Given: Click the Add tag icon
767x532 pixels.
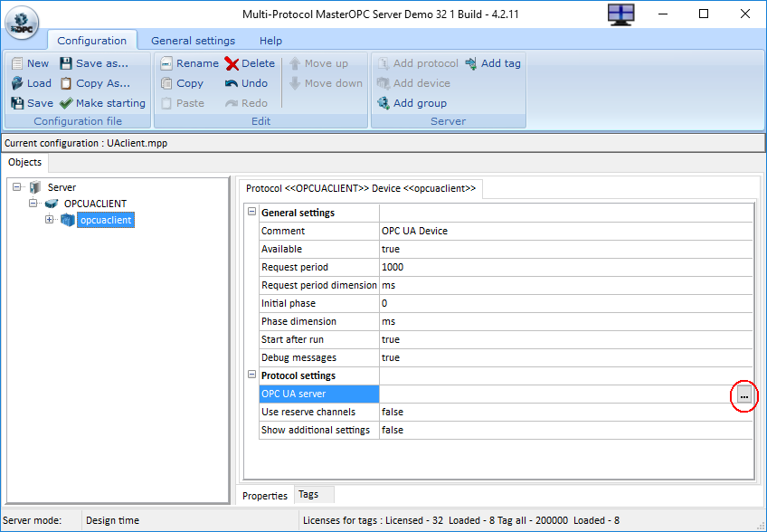Looking at the screenshot, I should tap(471, 63).
